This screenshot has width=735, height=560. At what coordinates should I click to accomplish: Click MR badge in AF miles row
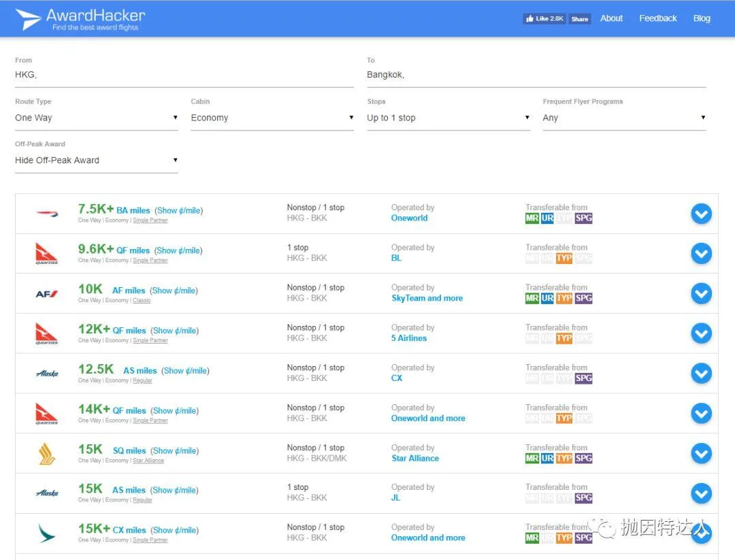pos(532,298)
